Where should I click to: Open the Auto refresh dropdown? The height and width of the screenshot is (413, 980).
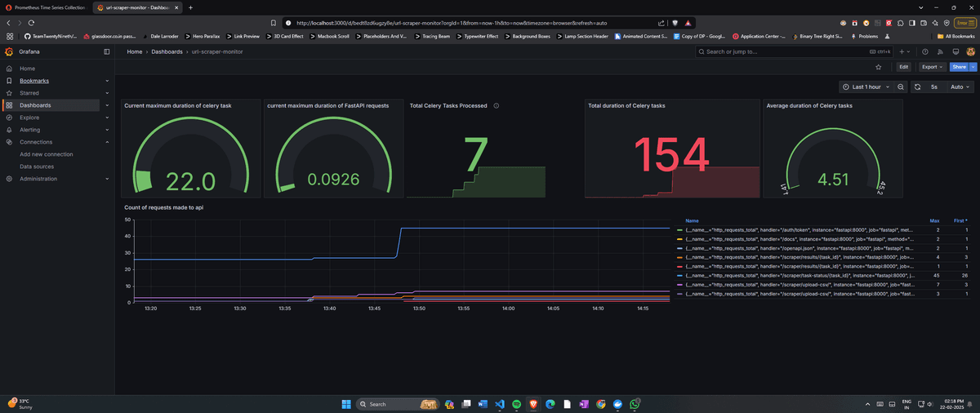(x=959, y=87)
